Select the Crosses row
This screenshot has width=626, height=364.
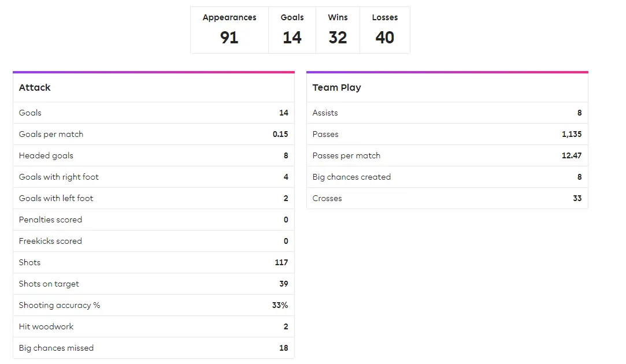click(x=447, y=198)
